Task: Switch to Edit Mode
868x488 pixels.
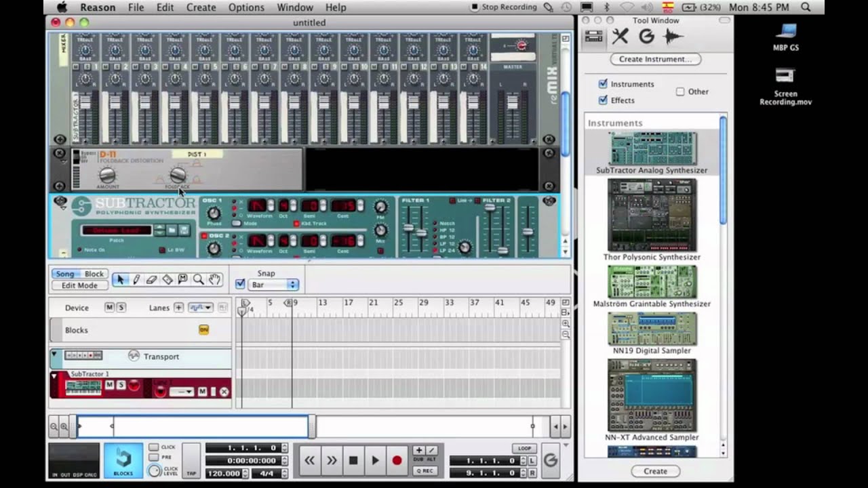Action: 79,285
